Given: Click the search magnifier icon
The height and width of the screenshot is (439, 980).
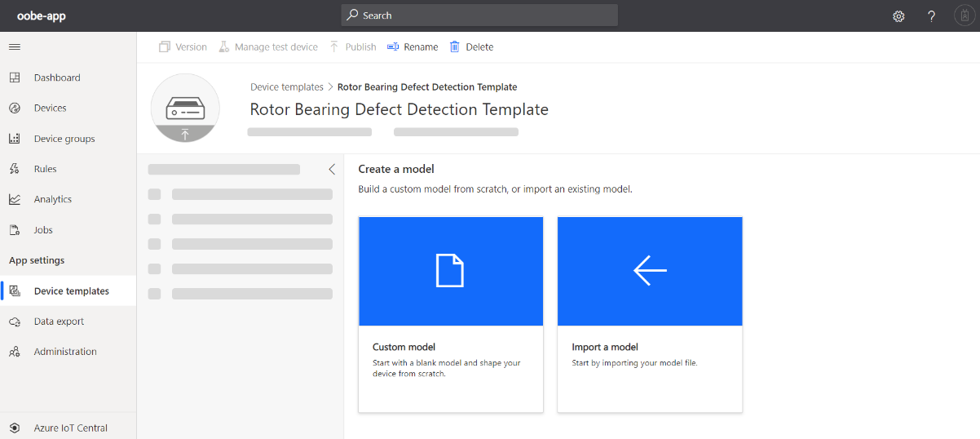Looking at the screenshot, I should click(352, 16).
